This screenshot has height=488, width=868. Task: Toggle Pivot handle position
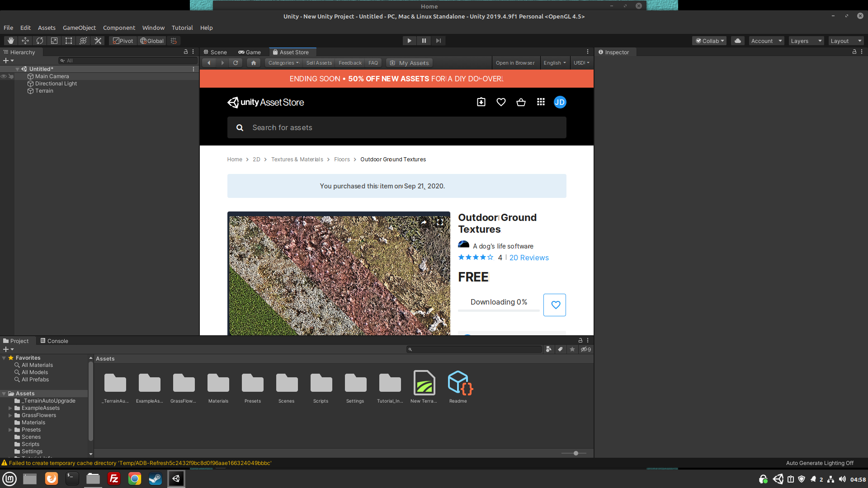pos(123,41)
